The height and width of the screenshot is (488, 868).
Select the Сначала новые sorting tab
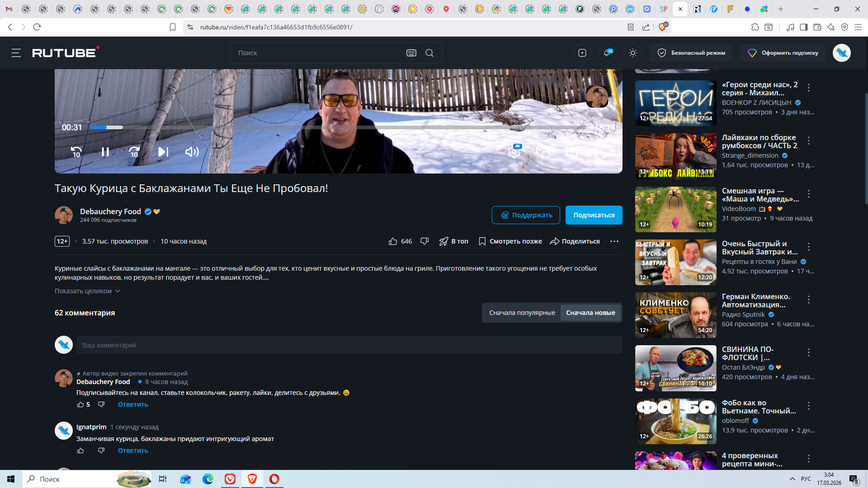[x=590, y=313]
